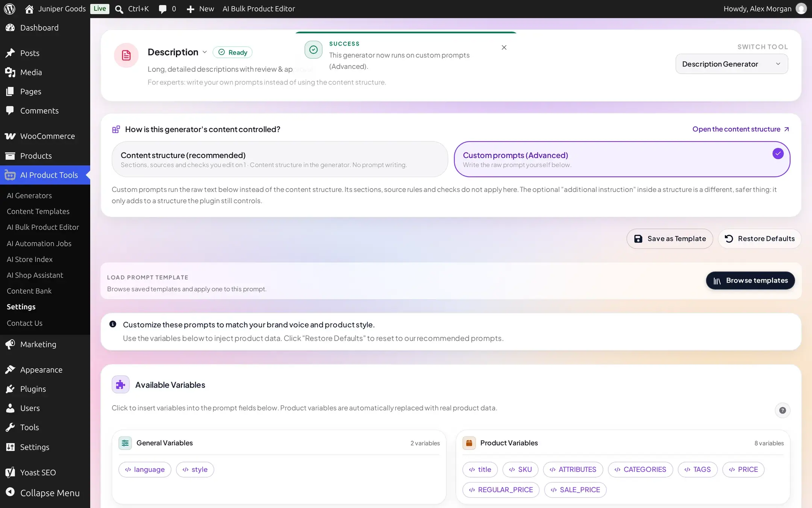Click the help question mark icon
The width and height of the screenshot is (812, 508).
(783, 410)
